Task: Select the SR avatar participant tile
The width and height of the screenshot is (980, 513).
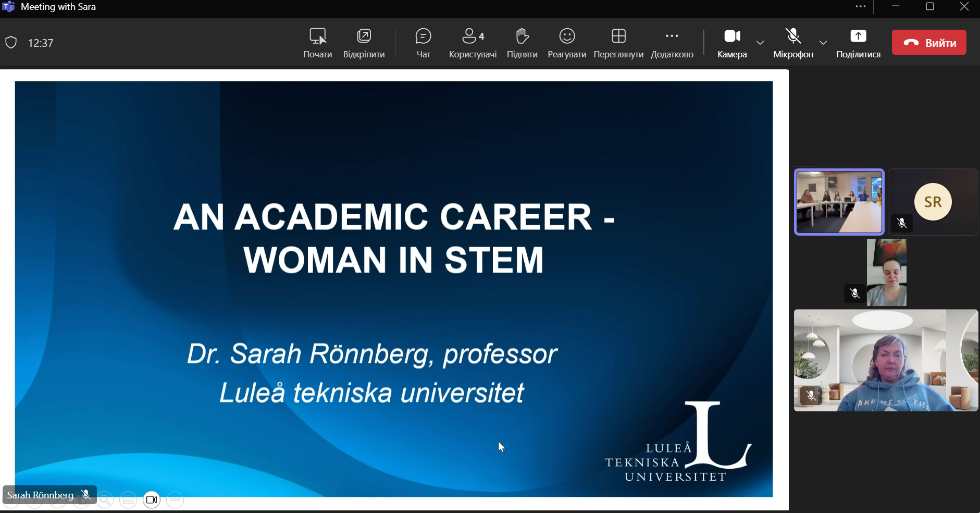Action: pyautogui.click(x=933, y=202)
